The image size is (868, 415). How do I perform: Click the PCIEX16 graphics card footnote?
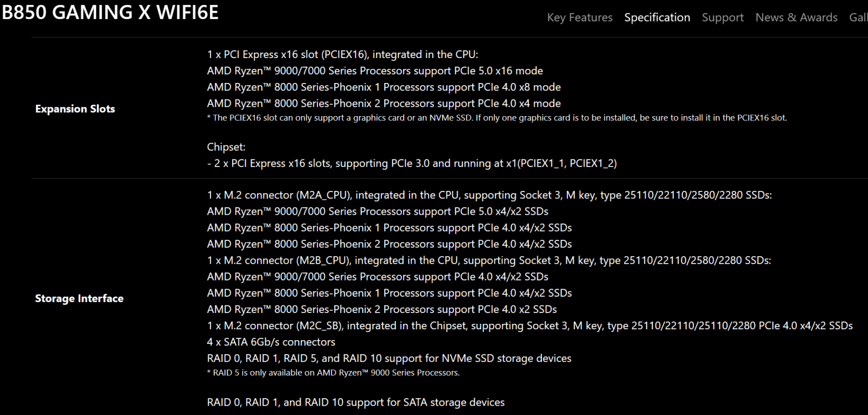point(496,118)
